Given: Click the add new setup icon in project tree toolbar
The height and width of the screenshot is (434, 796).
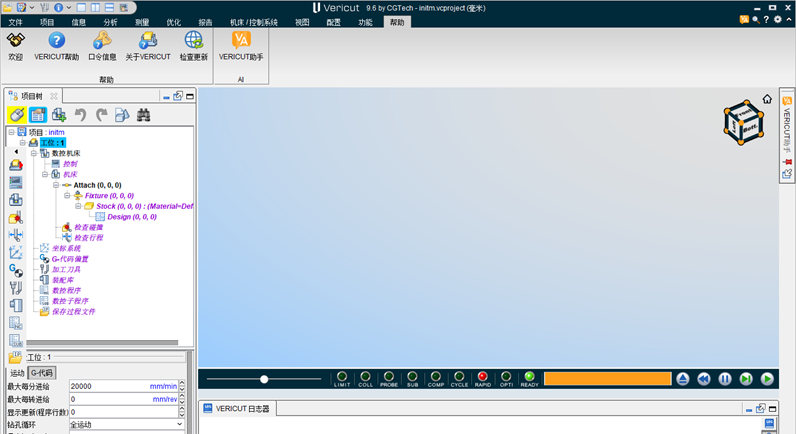Looking at the screenshot, I should 59,115.
